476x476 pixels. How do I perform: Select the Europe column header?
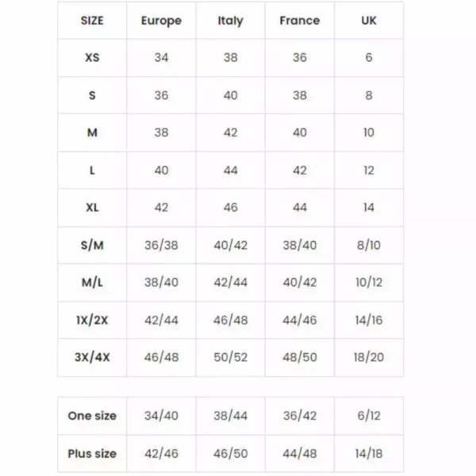(x=161, y=21)
